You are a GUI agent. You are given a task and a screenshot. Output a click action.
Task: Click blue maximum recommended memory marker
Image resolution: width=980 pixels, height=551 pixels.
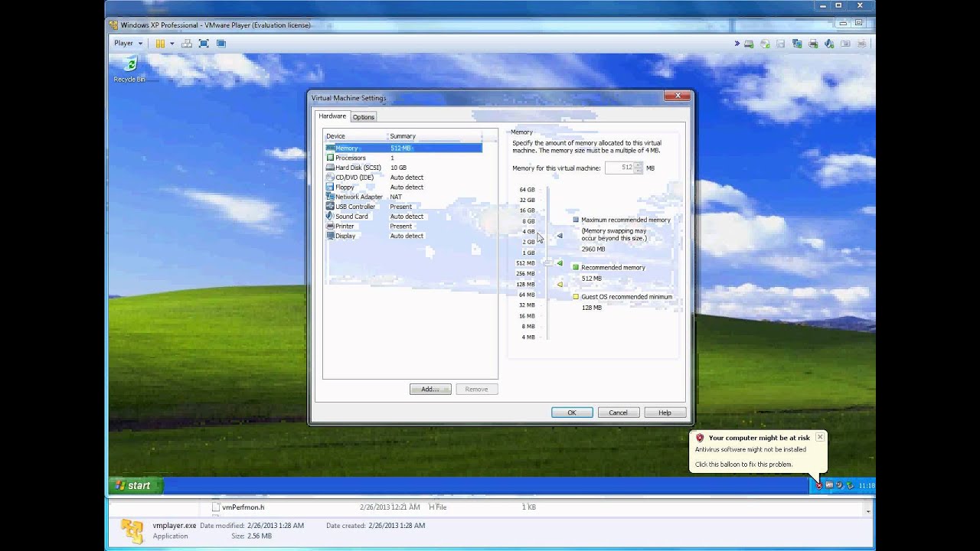point(560,236)
